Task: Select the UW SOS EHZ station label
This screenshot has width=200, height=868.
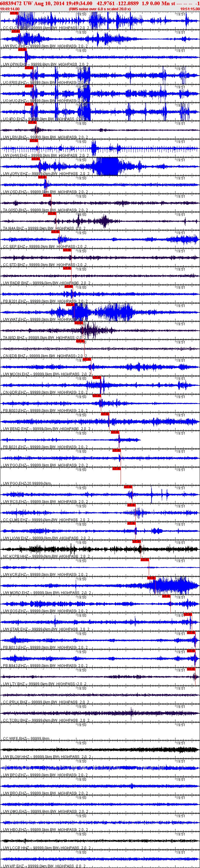Action: click(x=45, y=611)
